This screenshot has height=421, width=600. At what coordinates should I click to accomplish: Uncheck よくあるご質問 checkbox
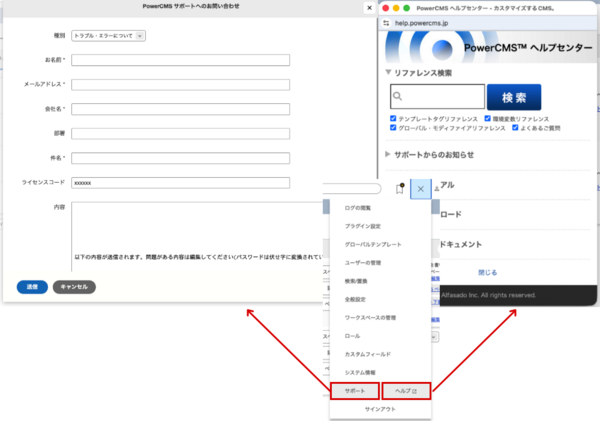(515, 127)
